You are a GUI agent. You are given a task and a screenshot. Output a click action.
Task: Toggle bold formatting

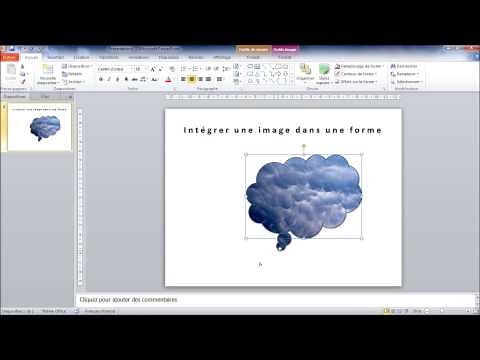coord(101,79)
